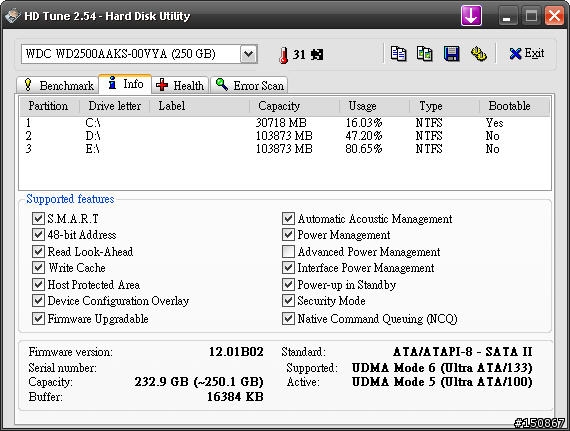Toggle the Firmware Upgradable checkbox
570x431 pixels.
click(x=38, y=318)
